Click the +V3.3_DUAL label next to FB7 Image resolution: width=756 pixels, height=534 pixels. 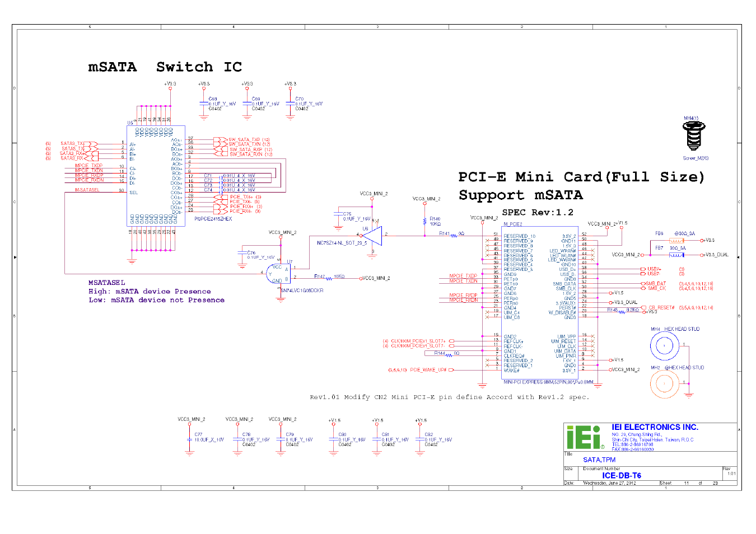(x=717, y=255)
